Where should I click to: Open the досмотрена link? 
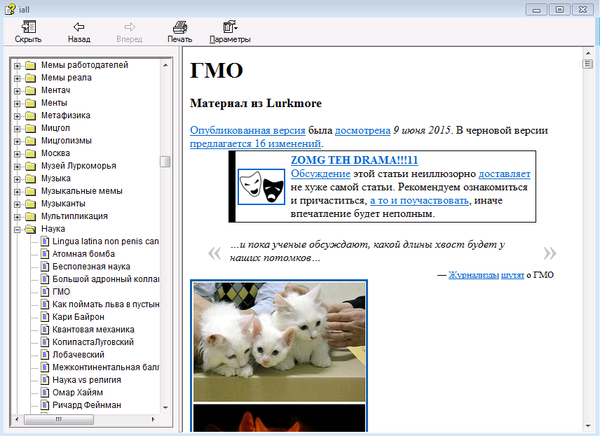point(363,131)
